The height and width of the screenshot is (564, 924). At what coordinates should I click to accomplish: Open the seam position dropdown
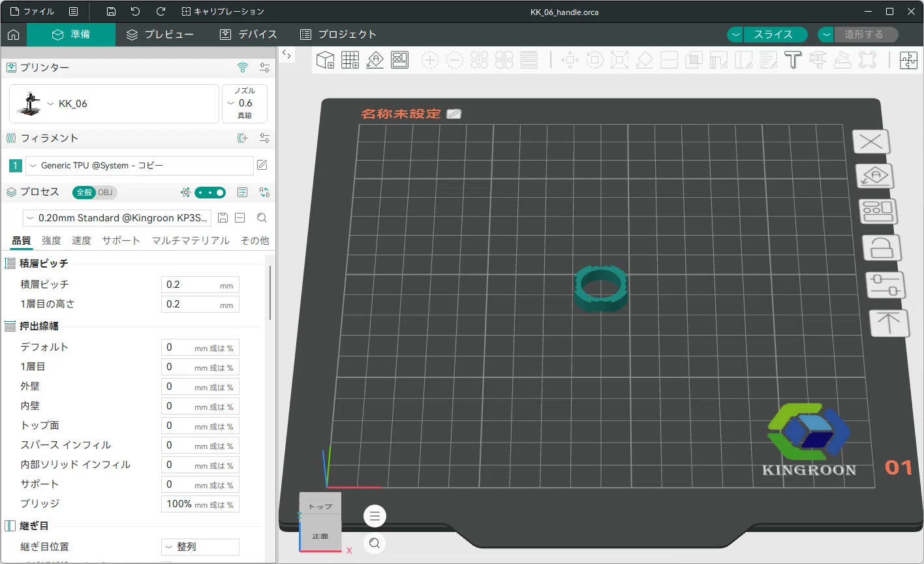coord(200,547)
